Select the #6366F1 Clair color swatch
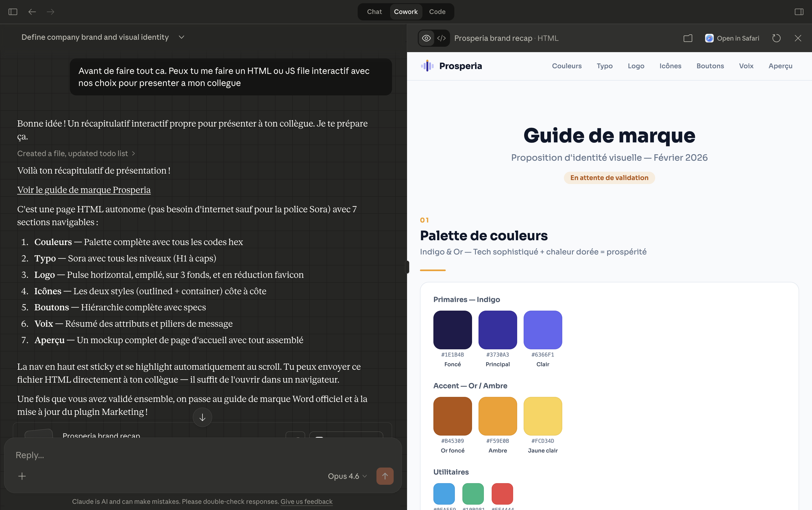812x510 pixels. tap(542, 329)
